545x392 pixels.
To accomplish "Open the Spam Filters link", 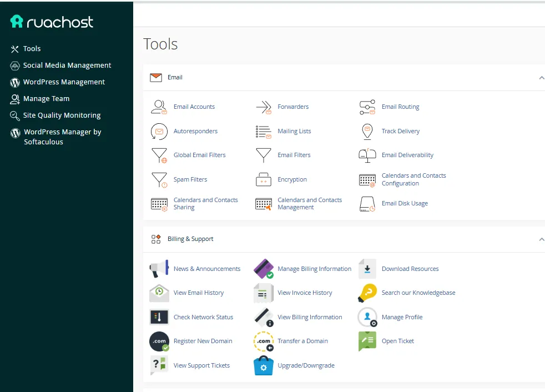I will point(190,179).
